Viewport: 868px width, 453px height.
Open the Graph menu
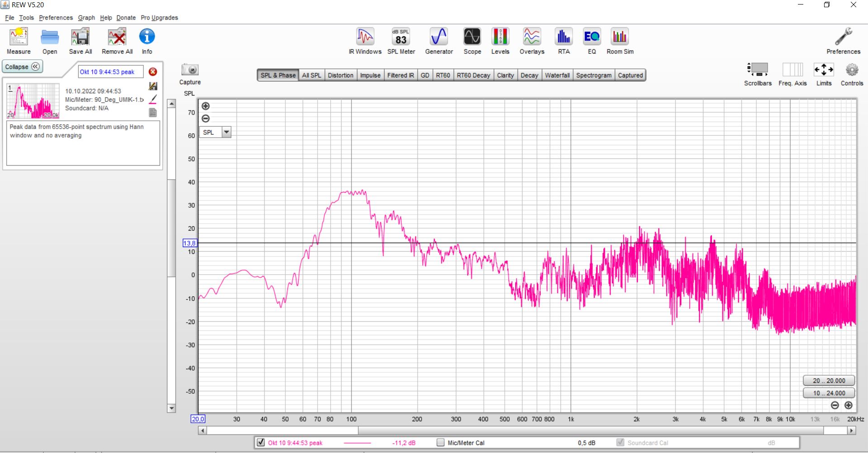[86, 18]
